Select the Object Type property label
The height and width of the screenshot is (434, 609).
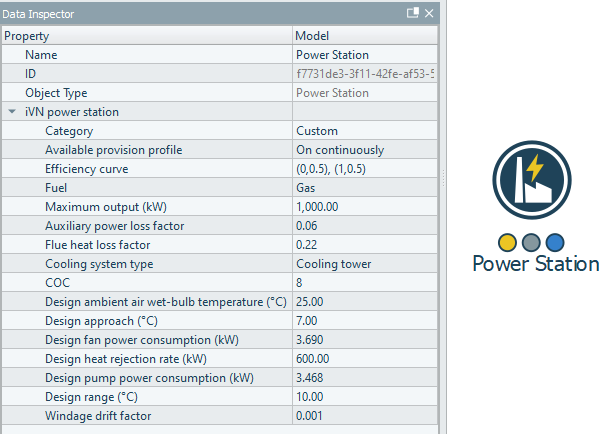(x=56, y=93)
